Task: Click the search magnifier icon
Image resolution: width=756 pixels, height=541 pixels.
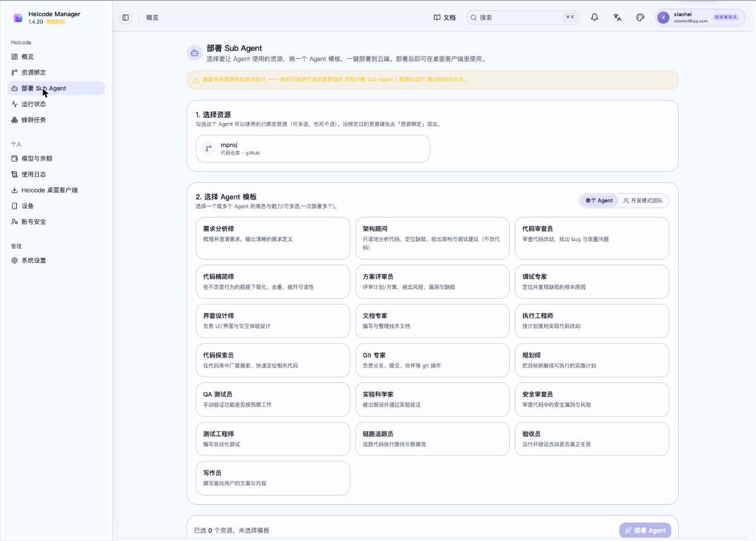Action: [474, 17]
